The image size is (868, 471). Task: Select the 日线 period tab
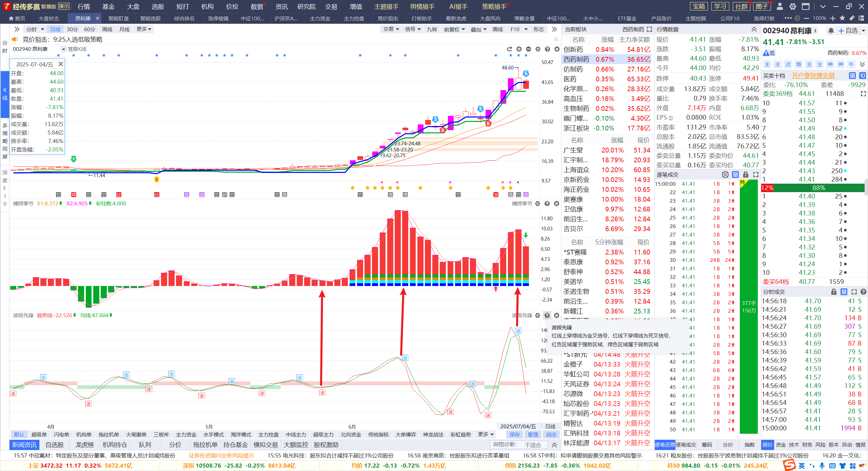[x=55, y=29]
